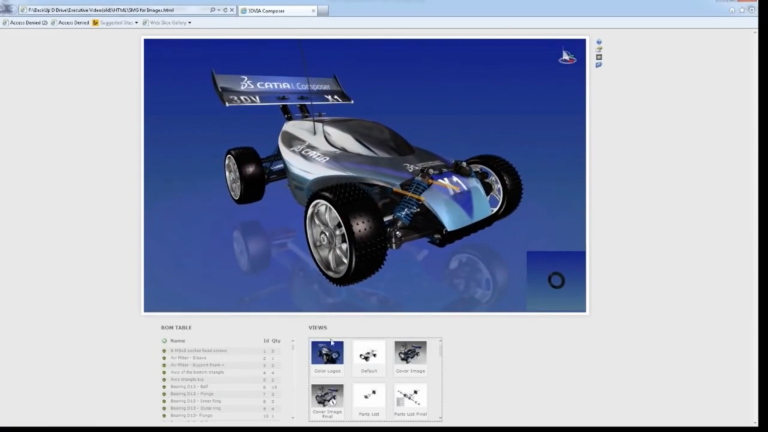Toggle the bullet for Bearing D13 - Inner ring
The image size is (768, 432).
(164, 401)
